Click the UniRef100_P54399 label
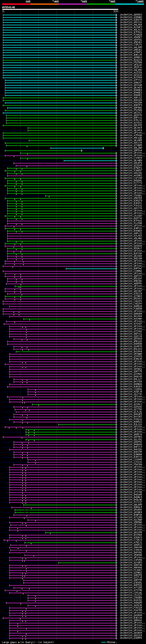Viewport: 146px width, 644px height. pyautogui.click(x=131, y=464)
